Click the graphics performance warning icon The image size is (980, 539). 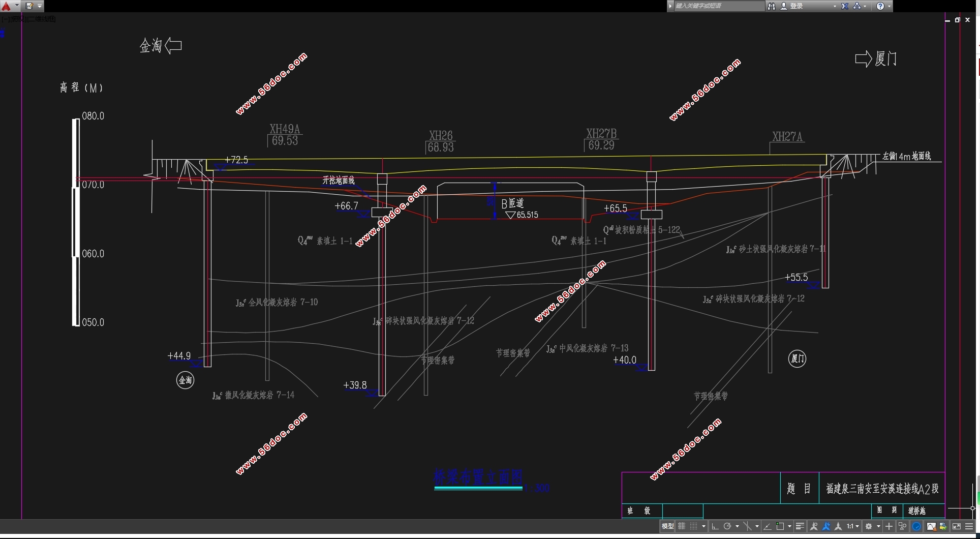tap(931, 526)
